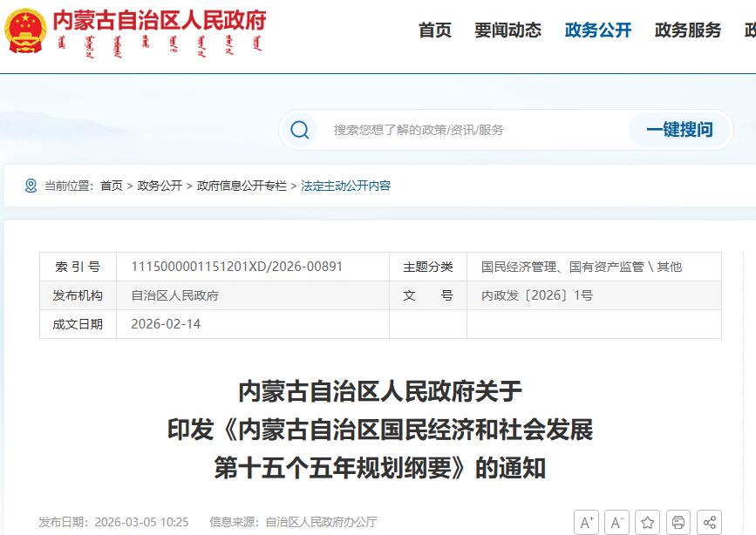Select the highlighted 政务公开 nav item
This screenshot has width=756, height=535.
click(597, 30)
